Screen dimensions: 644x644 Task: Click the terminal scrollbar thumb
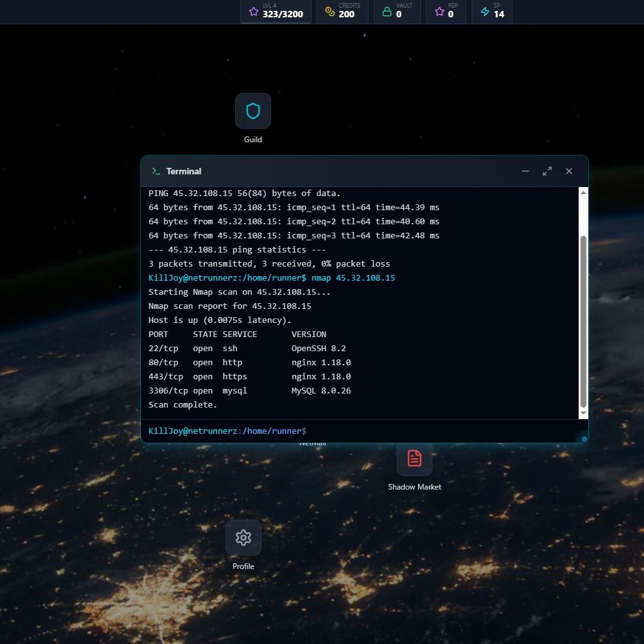[583, 320]
